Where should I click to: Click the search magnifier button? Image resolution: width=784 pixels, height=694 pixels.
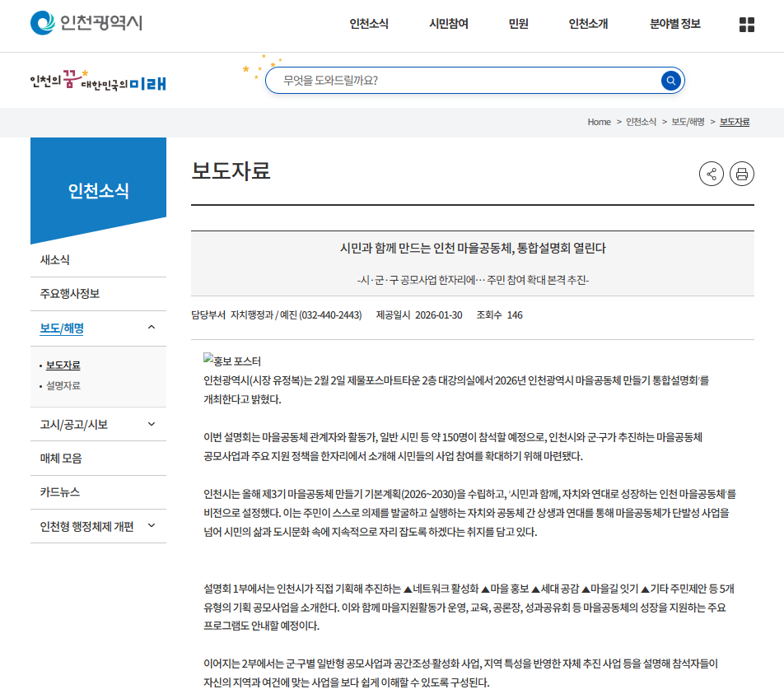point(670,81)
